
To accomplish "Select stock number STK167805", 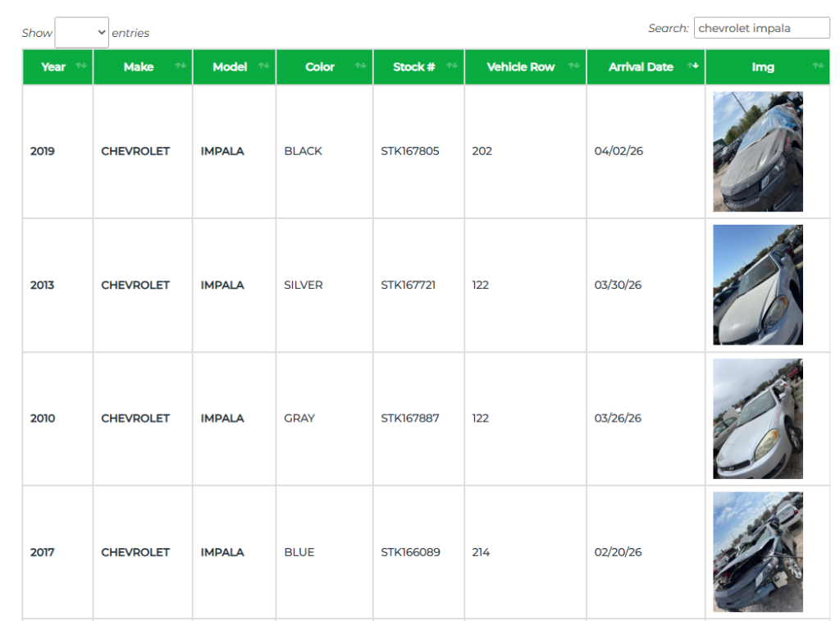I will pyautogui.click(x=410, y=151).
